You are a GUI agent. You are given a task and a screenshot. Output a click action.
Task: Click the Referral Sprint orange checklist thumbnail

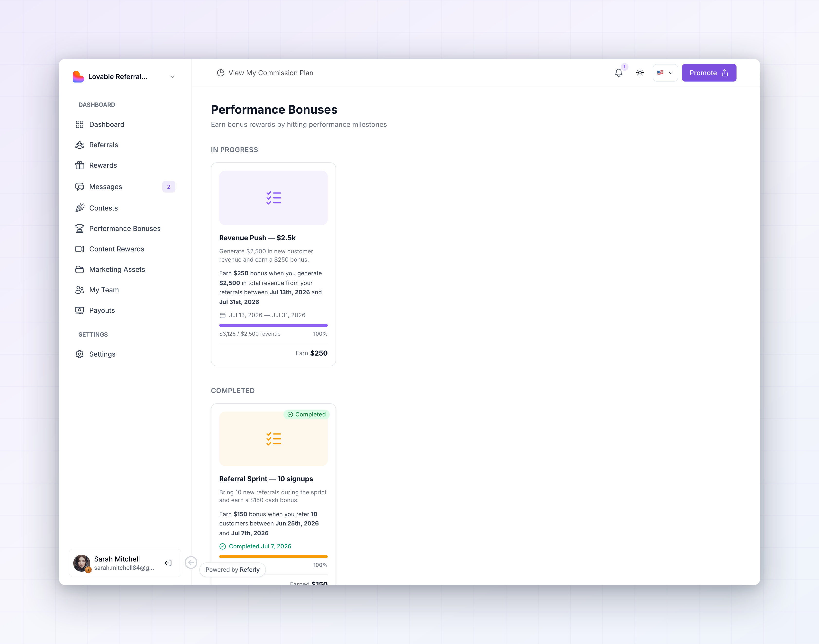[x=273, y=439]
